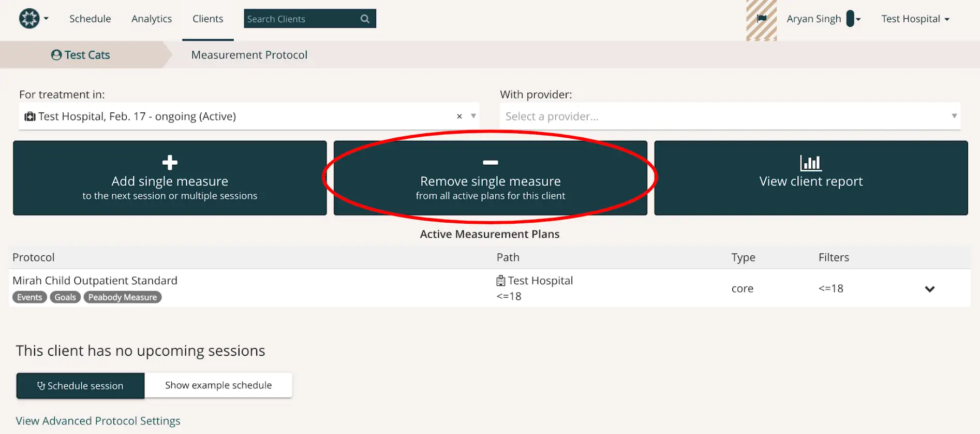Image resolution: width=980 pixels, height=434 pixels.
Task: Click the app logo icon in the top left
Action: (x=29, y=18)
